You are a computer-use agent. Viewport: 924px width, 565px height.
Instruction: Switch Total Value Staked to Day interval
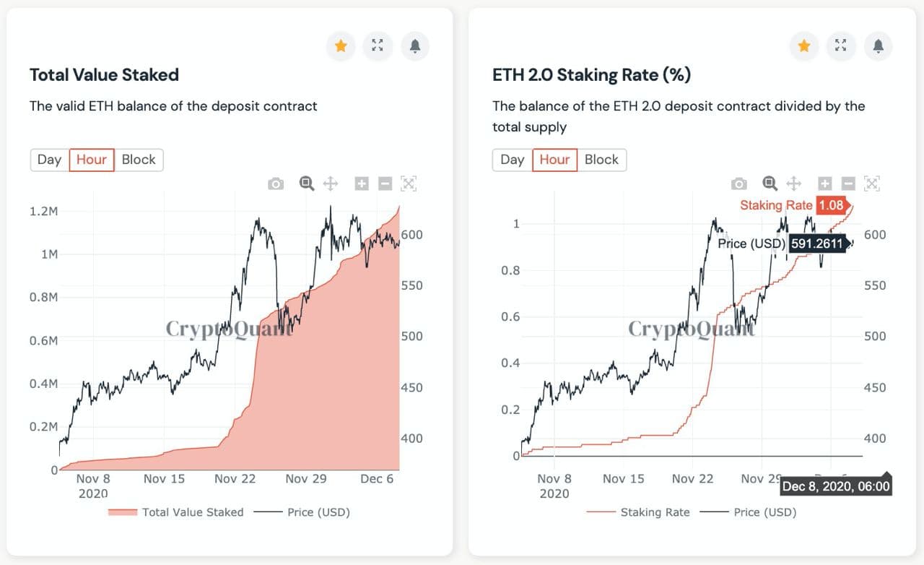click(49, 160)
